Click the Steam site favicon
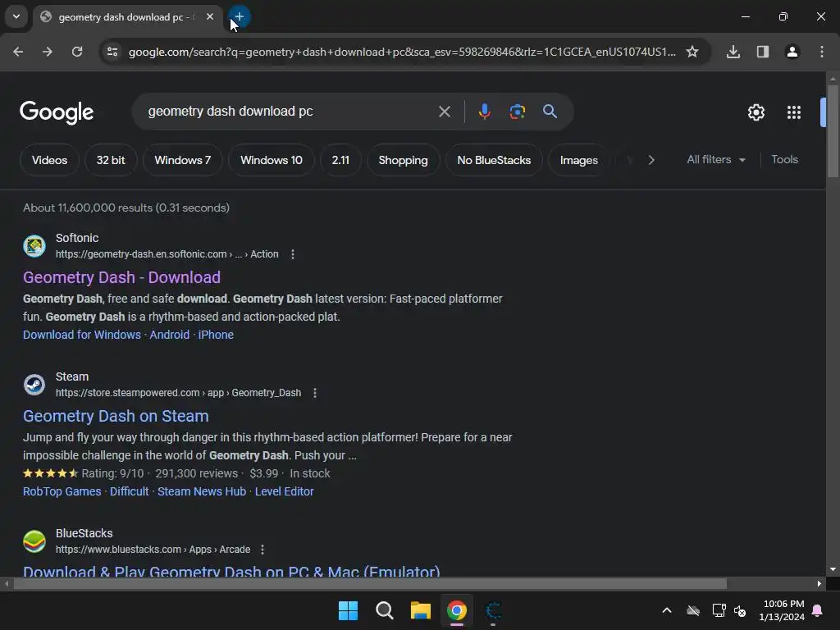Viewport: 840px width, 630px height. pyautogui.click(x=34, y=385)
